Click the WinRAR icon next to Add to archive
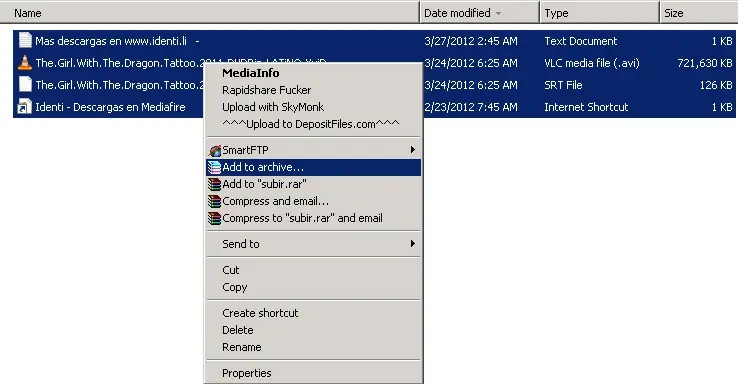This screenshot has width=739, height=384. [x=215, y=167]
